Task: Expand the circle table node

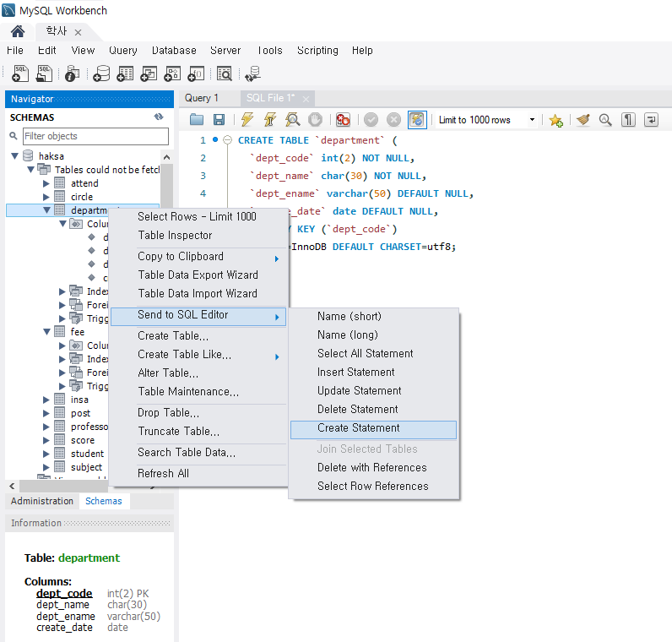Action: (46, 197)
